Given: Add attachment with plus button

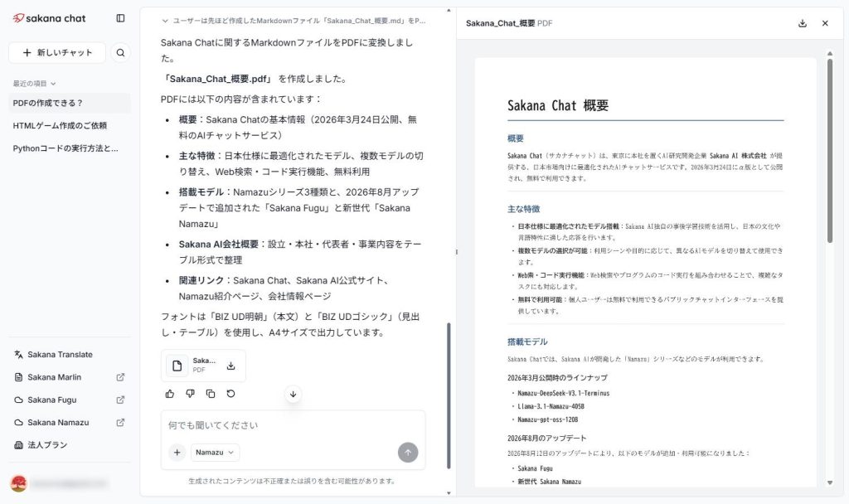Looking at the screenshot, I should [177, 453].
